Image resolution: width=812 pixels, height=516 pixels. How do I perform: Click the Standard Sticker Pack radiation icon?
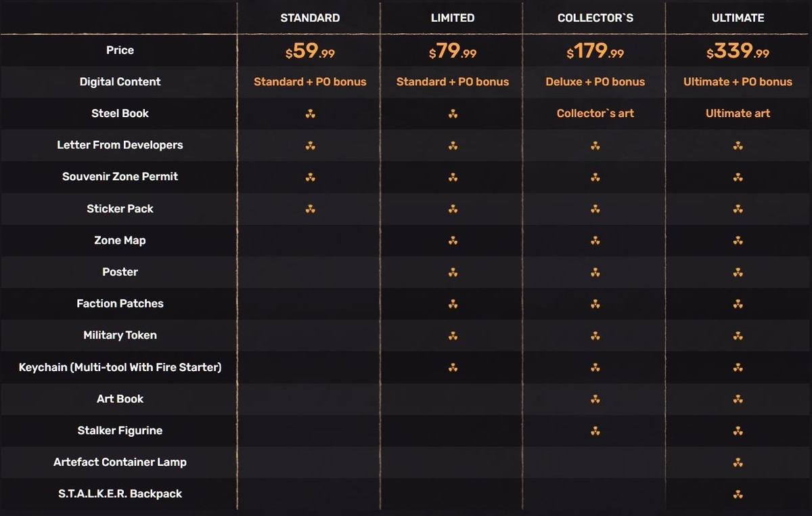310,209
